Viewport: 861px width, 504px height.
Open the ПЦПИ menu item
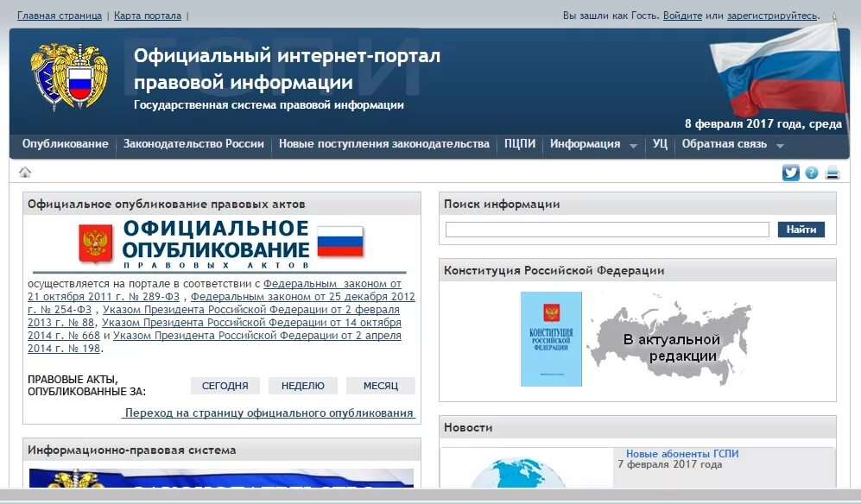click(x=520, y=144)
